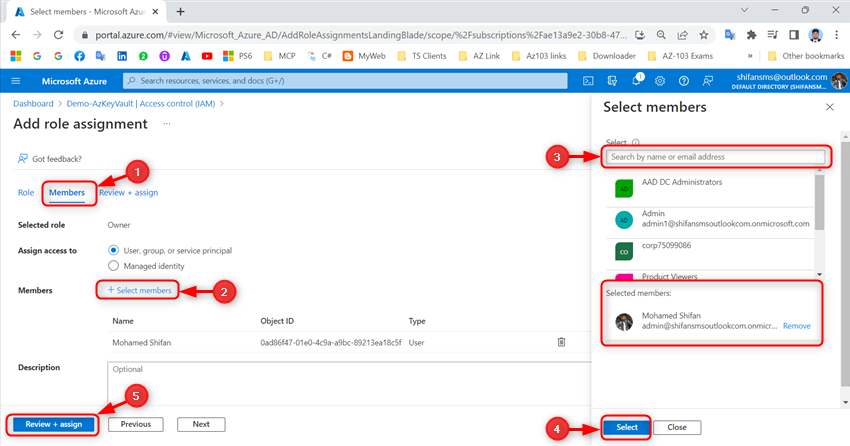Click the Close button in members panel

click(x=677, y=427)
